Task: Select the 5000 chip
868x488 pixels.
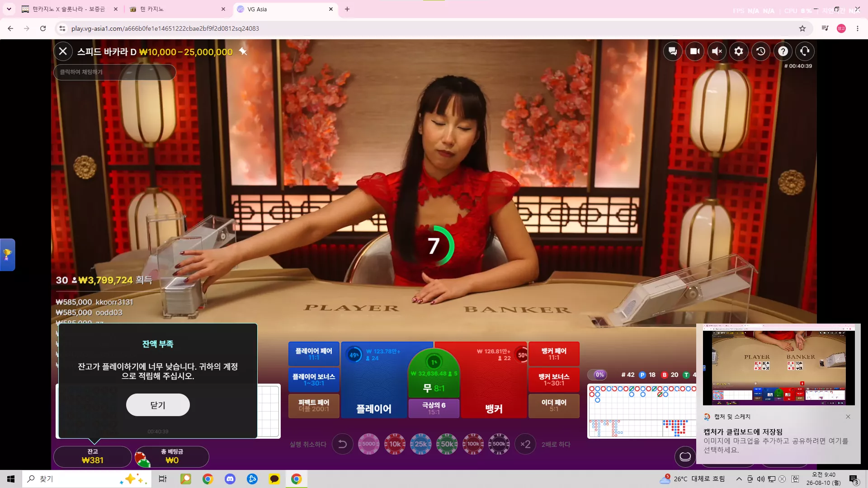Action: (x=369, y=444)
